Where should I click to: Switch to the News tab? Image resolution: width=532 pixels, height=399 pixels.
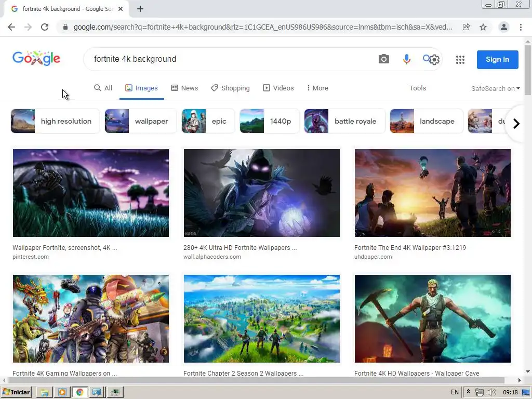[x=184, y=88]
